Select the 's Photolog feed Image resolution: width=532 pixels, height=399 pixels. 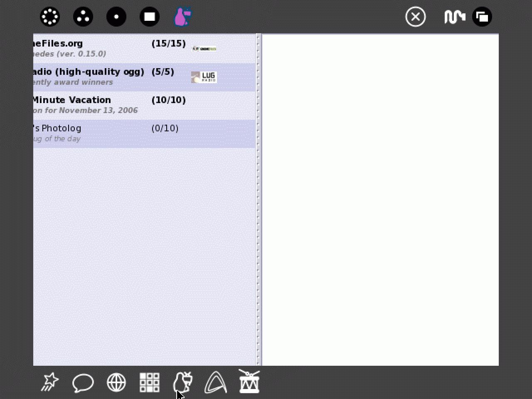144,133
